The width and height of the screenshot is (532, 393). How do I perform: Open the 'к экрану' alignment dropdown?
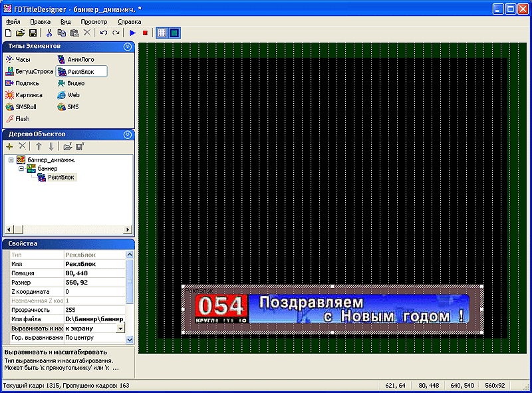coord(120,328)
